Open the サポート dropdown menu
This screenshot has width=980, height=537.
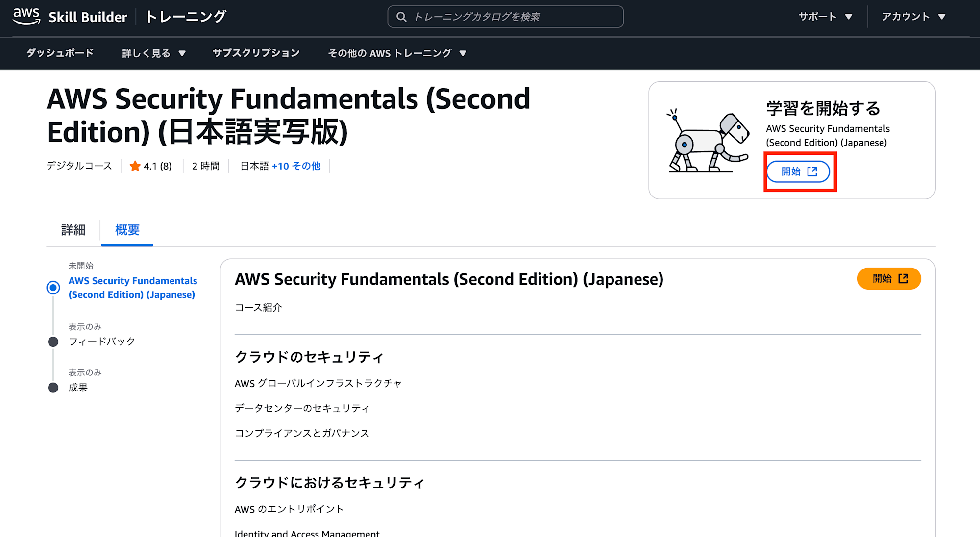[825, 17]
